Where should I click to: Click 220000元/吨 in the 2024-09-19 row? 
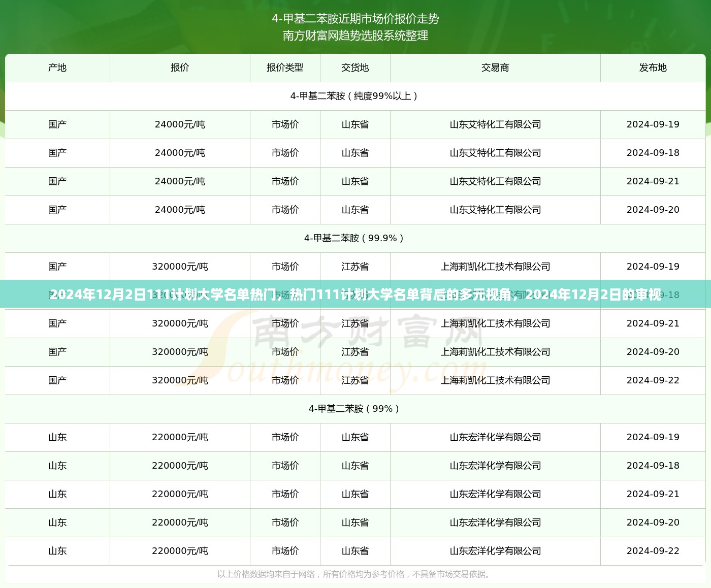180,437
